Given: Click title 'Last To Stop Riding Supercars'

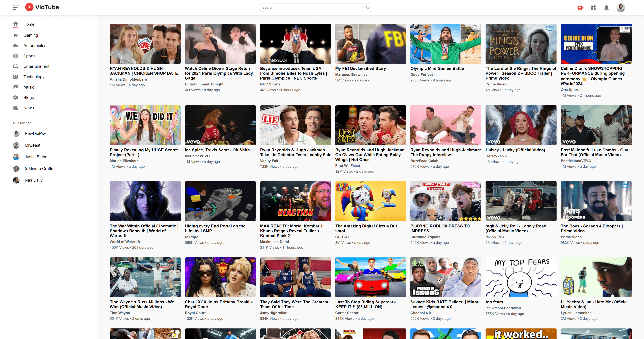Looking at the screenshot, I should 365,304.
